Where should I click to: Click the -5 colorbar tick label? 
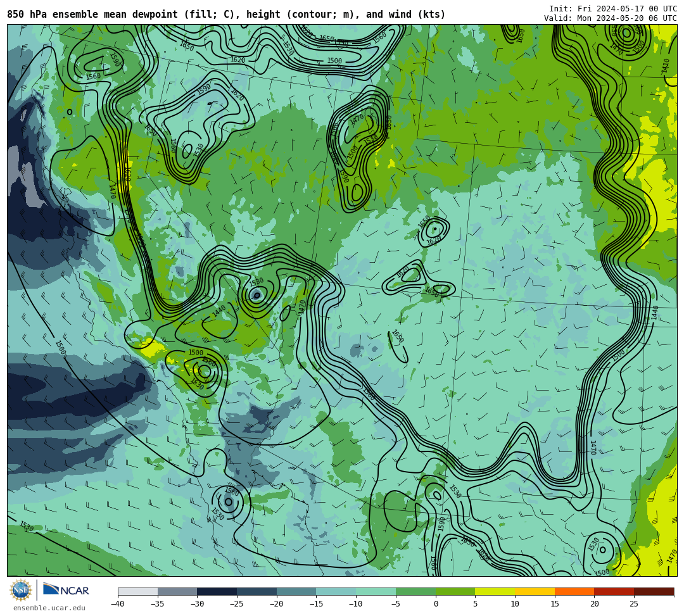[396, 604]
